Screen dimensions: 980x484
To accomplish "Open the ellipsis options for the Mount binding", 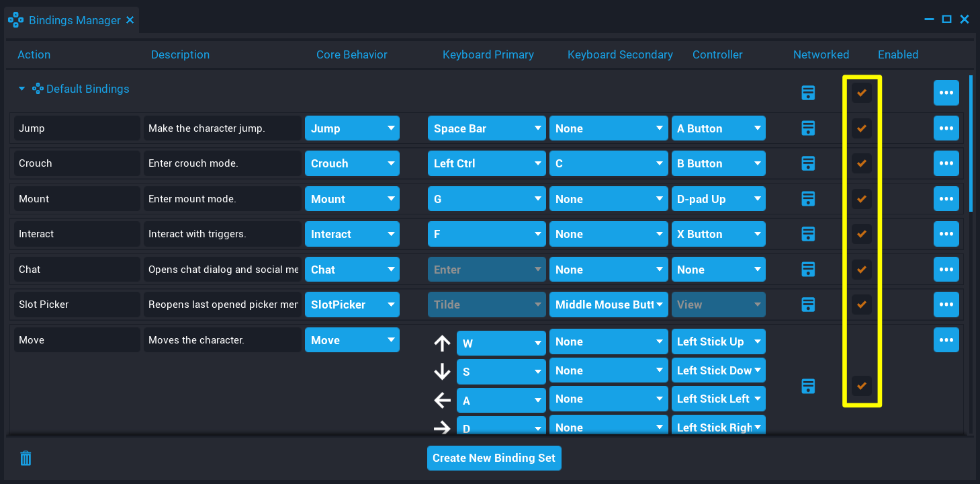I will point(946,198).
